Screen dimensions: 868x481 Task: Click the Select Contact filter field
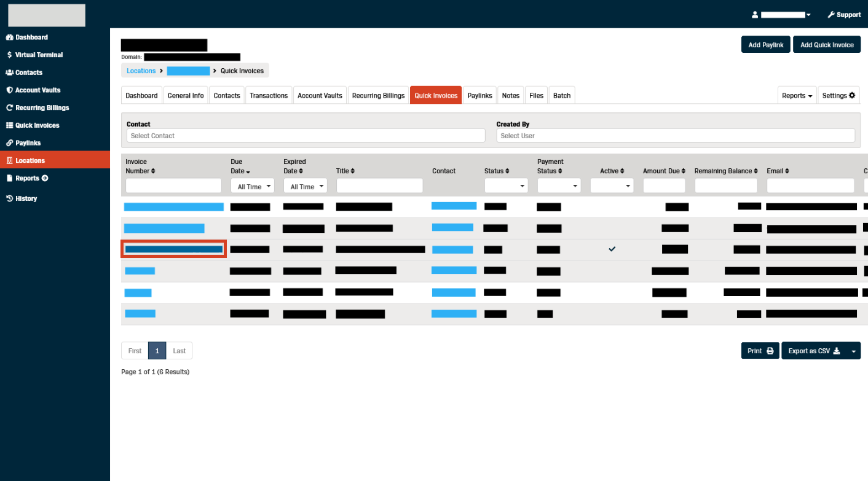[306, 136]
